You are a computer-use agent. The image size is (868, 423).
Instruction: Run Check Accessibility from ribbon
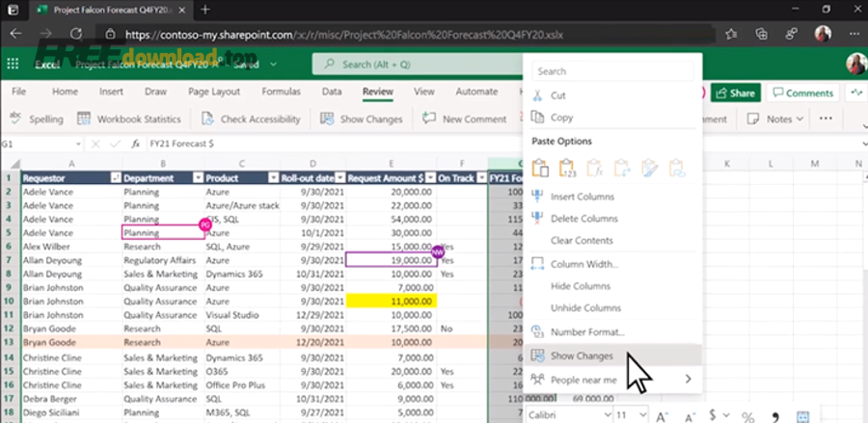coord(250,119)
